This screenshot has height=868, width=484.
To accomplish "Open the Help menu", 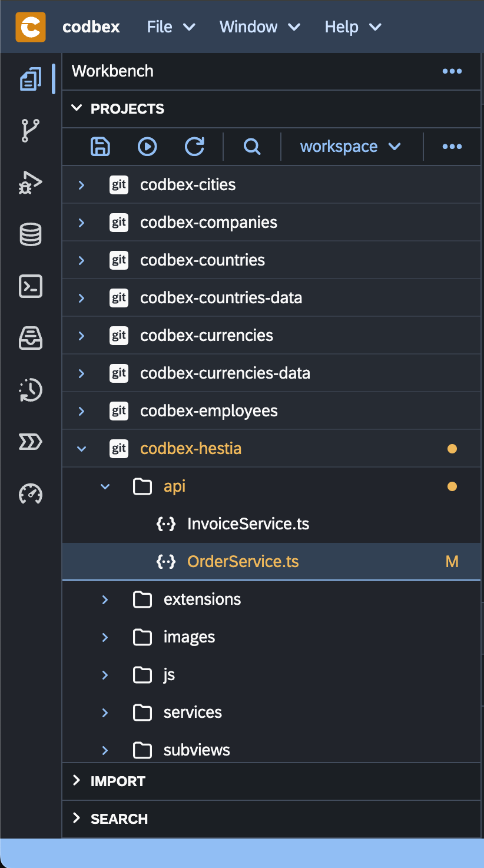I will [353, 27].
